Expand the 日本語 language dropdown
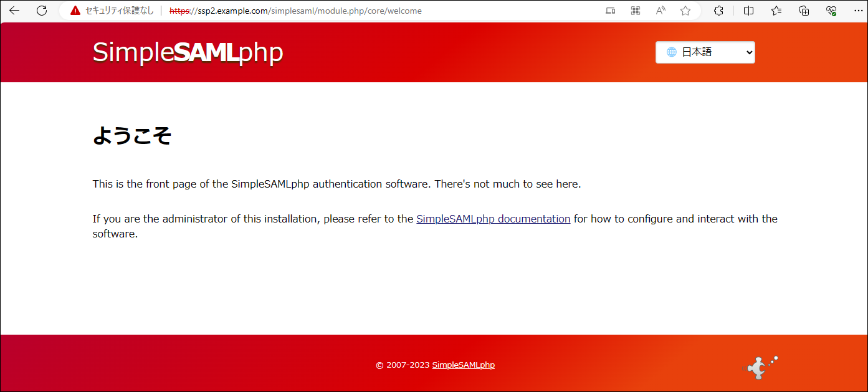Viewport: 868px width, 392px height. click(x=705, y=52)
